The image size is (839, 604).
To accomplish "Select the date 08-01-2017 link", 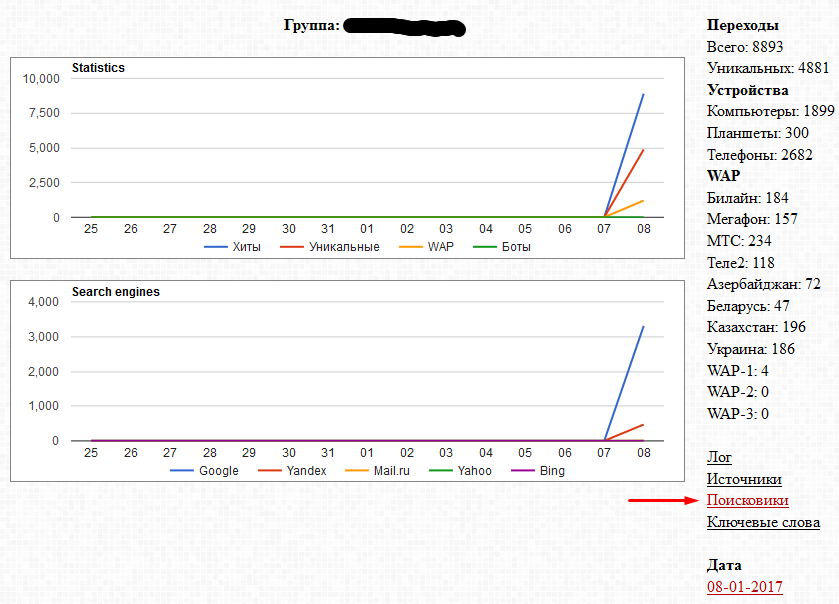I will (744, 587).
